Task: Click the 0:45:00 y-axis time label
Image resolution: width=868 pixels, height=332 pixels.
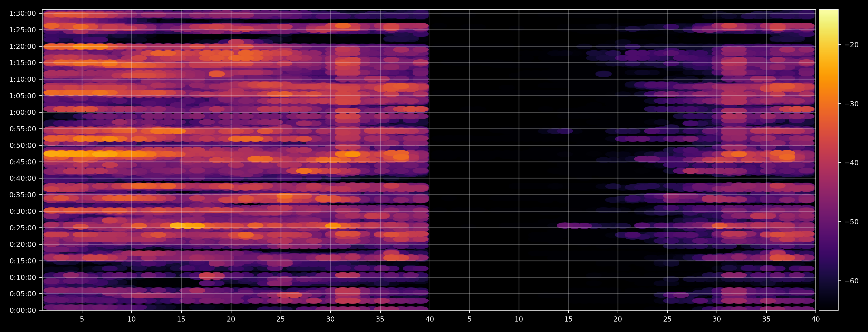Action: coord(23,162)
